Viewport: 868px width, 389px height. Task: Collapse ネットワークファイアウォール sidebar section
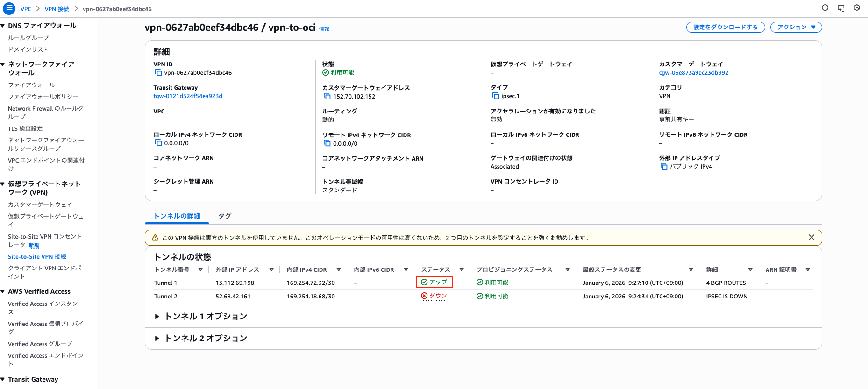3,64
